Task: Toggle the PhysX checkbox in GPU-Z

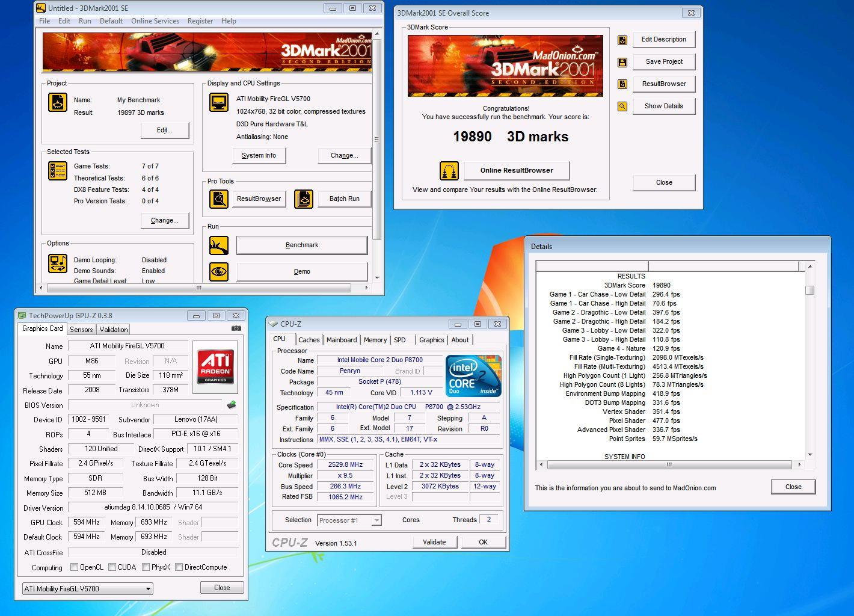Action: 146,567
